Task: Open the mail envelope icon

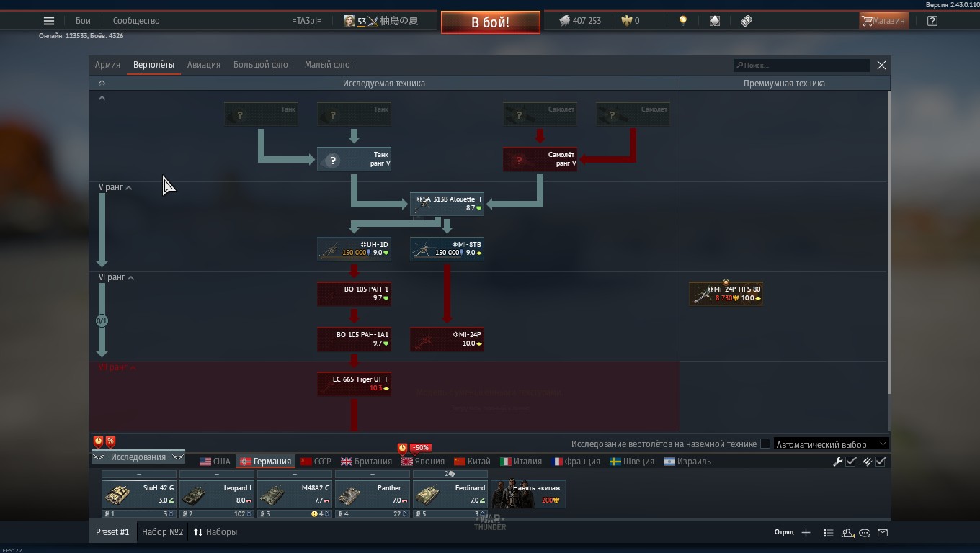Action: [883, 533]
